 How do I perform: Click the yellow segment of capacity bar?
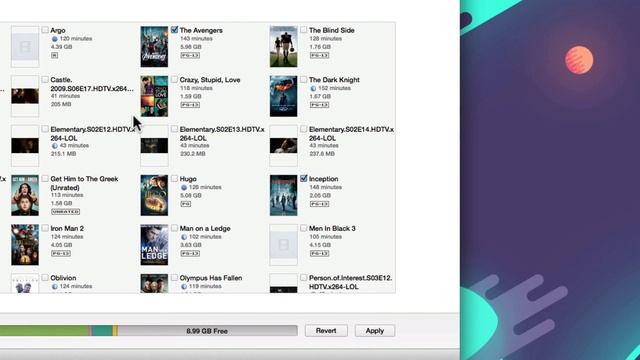point(116,331)
